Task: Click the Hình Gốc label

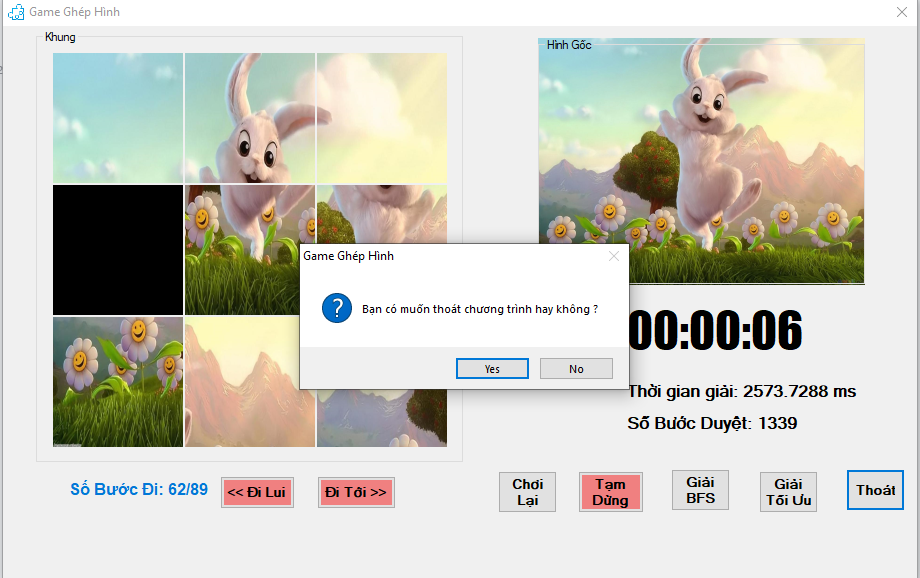Action: coord(569,45)
